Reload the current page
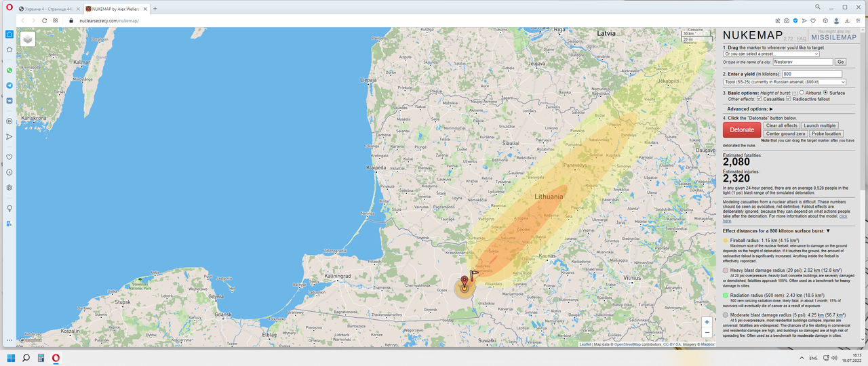The height and width of the screenshot is (366, 868). point(45,20)
